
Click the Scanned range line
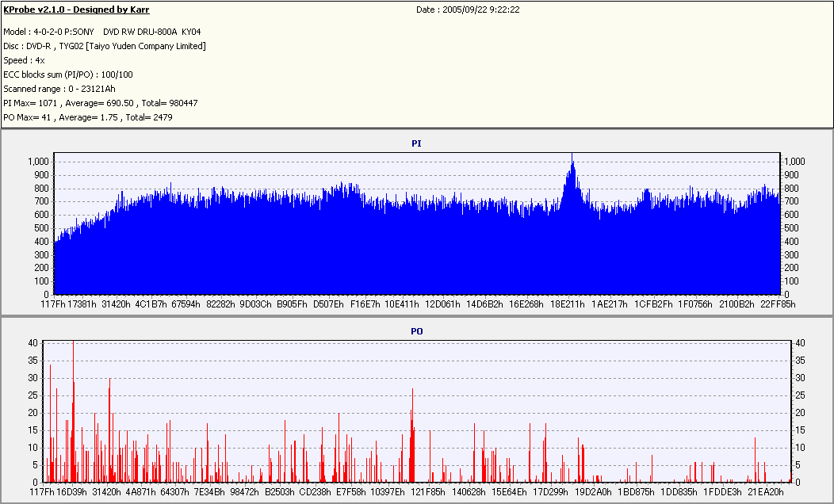[59, 89]
